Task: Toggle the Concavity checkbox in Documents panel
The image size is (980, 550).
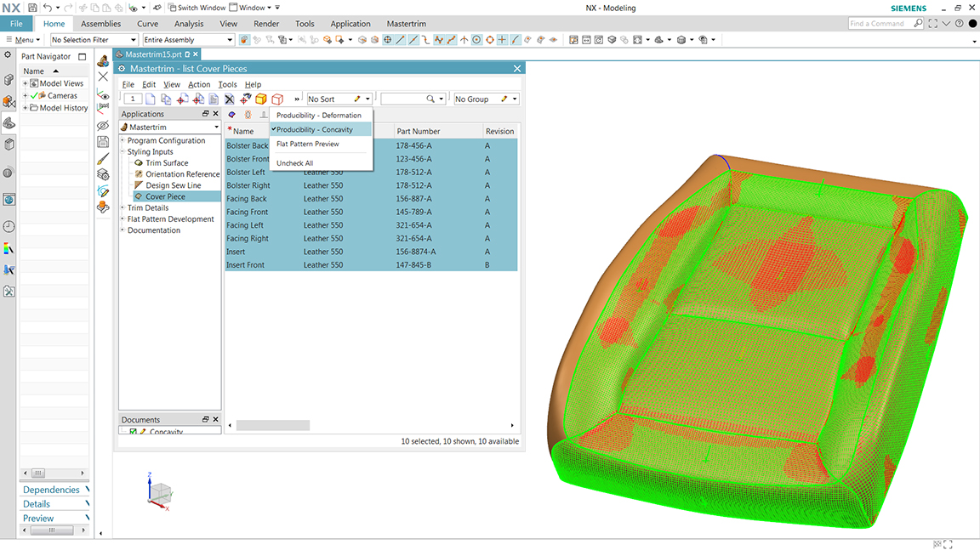Action: point(133,432)
